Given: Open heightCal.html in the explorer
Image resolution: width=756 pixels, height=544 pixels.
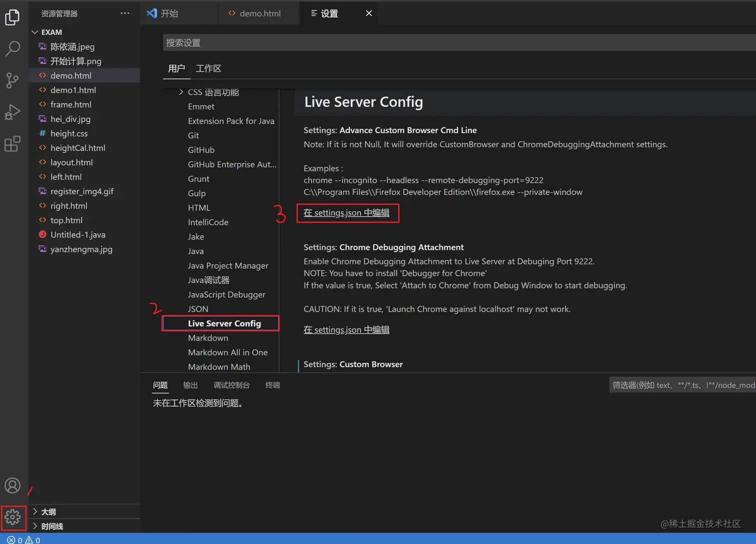Looking at the screenshot, I should point(78,148).
